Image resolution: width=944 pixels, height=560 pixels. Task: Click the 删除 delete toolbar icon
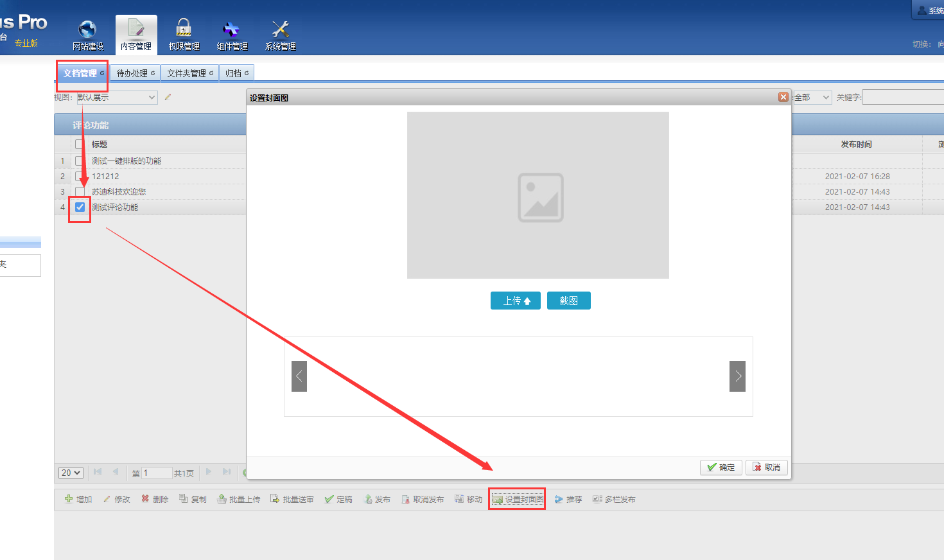pyautogui.click(x=145, y=499)
